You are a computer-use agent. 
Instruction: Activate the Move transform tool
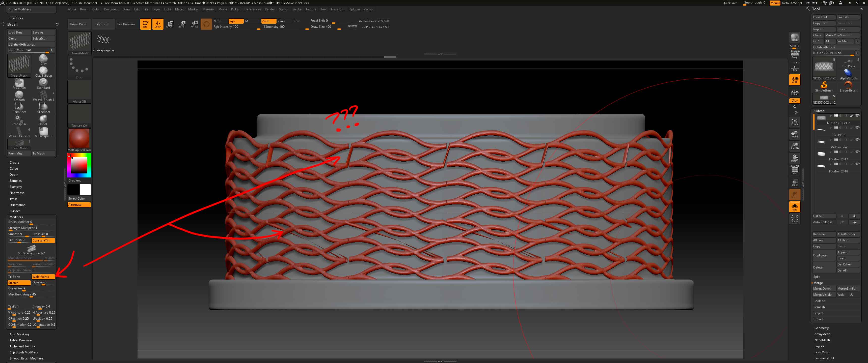[170, 24]
